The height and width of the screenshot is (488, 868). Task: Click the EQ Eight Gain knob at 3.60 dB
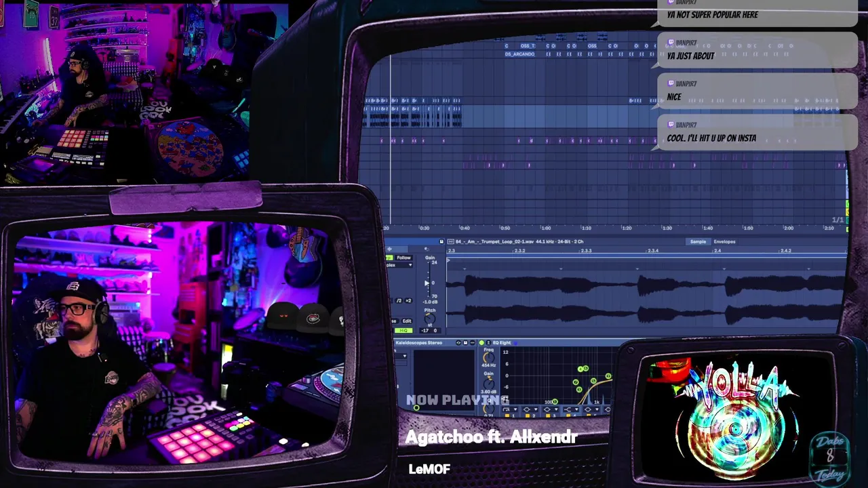(489, 384)
